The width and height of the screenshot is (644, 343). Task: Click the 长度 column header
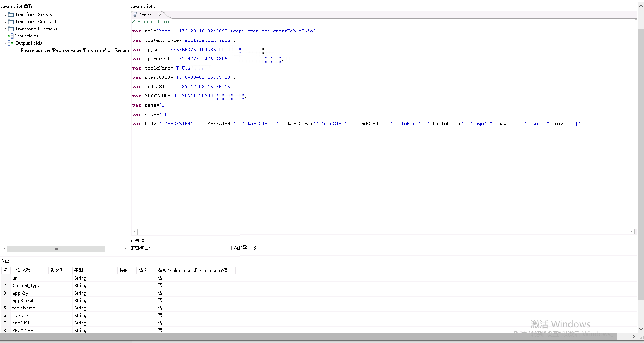tap(127, 270)
